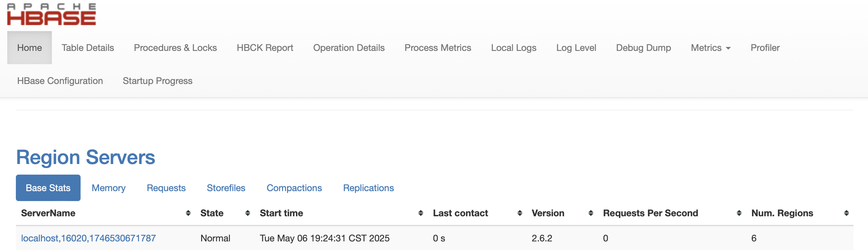Switch to the Compactions tab

(294, 188)
